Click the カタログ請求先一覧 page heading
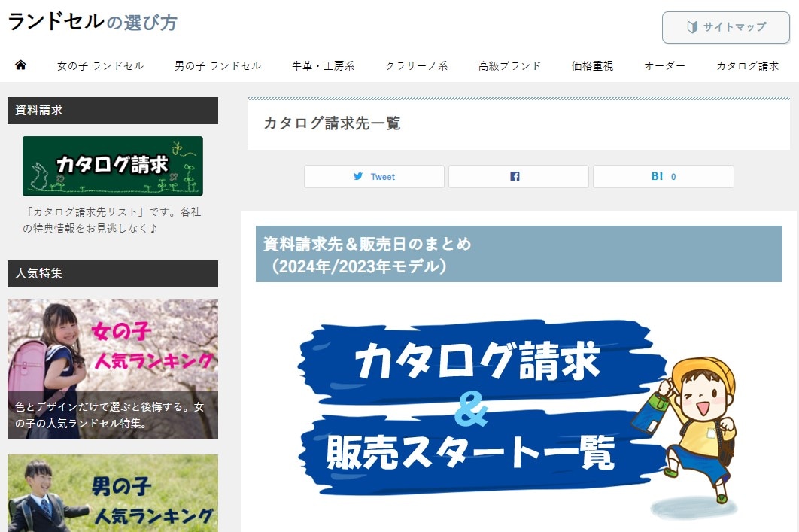This screenshot has width=799, height=532. 332,123
